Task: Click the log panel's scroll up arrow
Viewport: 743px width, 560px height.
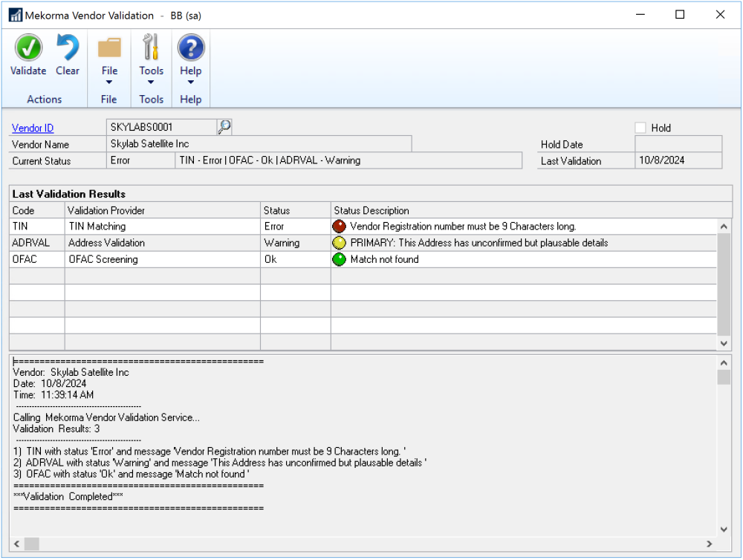Action: click(x=724, y=362)
